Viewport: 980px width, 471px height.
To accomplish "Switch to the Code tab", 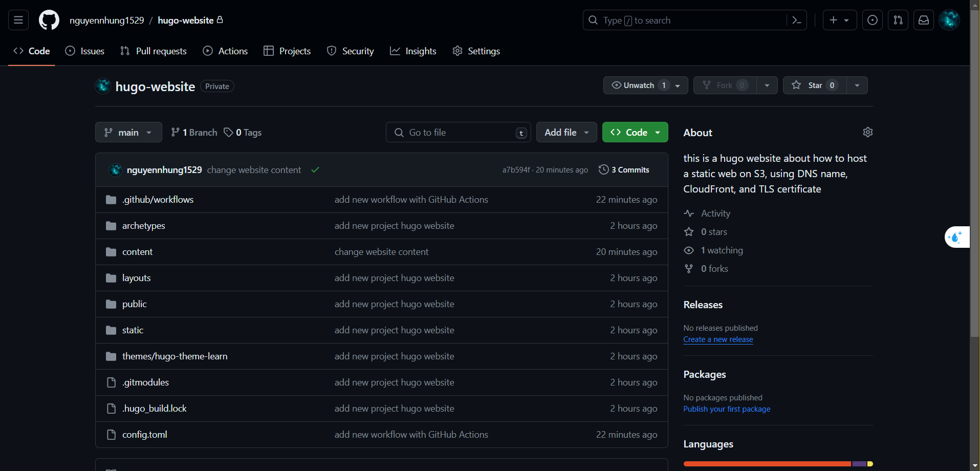I will pyautogui.click(x=32, y=51).
